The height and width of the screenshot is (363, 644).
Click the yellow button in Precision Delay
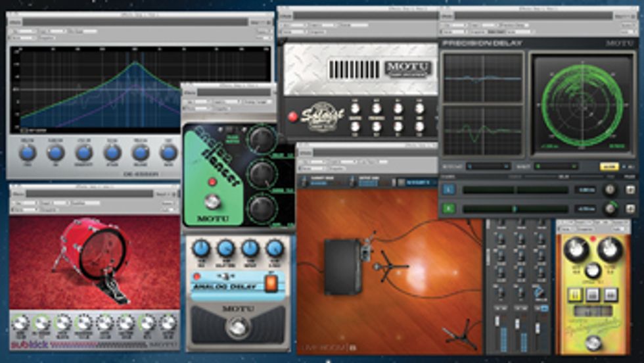point(609,166)
